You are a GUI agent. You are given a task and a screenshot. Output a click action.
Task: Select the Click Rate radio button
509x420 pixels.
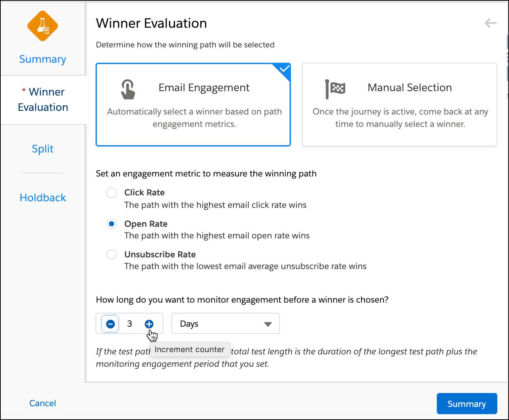[x=112, y=193]
